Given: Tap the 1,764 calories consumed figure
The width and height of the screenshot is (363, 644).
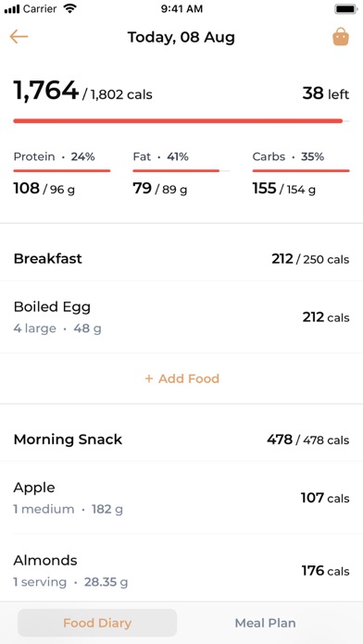Looking at the screenshot, I should 45,91.
